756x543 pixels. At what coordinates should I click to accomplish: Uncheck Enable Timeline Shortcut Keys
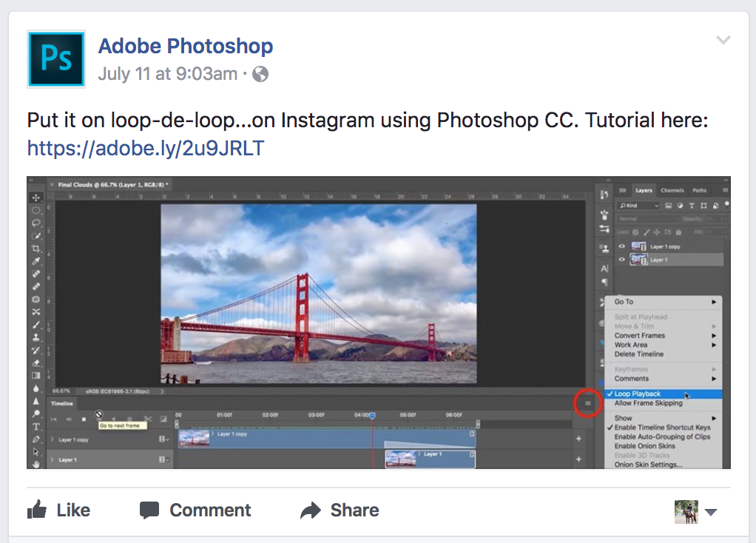click(x=664, y=428)
